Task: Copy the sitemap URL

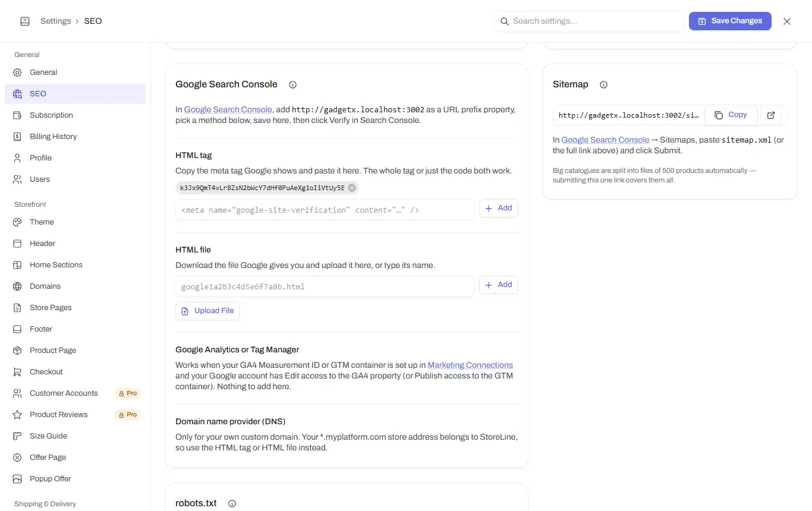Action: (731, 115)
